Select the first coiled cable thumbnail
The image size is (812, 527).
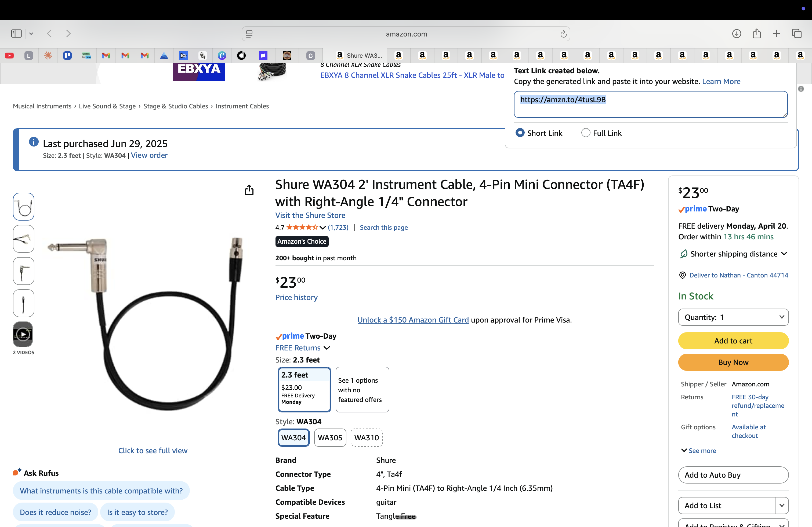24,207
